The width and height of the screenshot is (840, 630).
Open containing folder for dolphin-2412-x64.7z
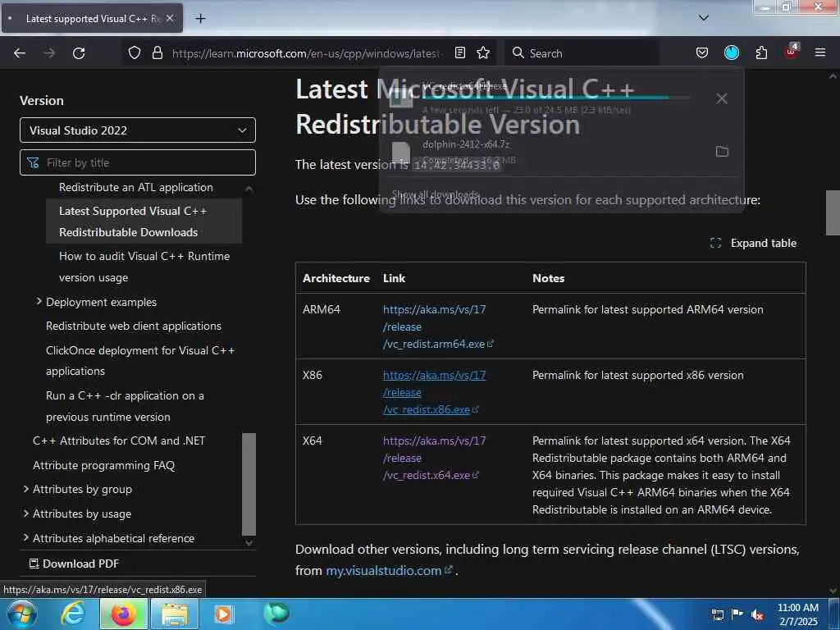722,152
